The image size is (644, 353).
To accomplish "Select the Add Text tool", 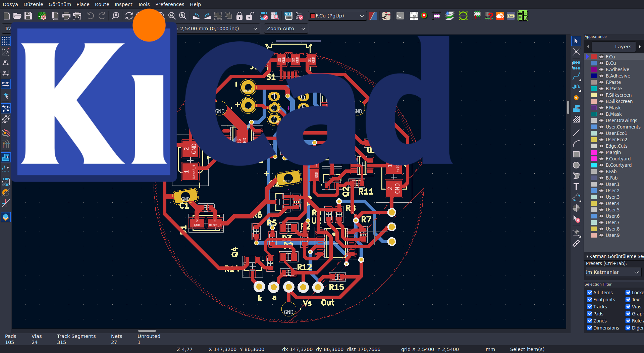I will 576,187.
